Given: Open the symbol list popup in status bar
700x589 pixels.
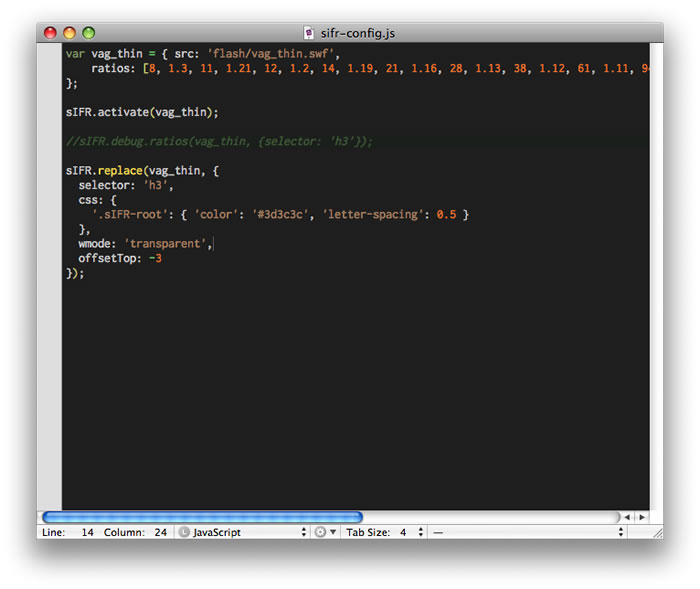Looking at the screenshot, I should point(528,532).
